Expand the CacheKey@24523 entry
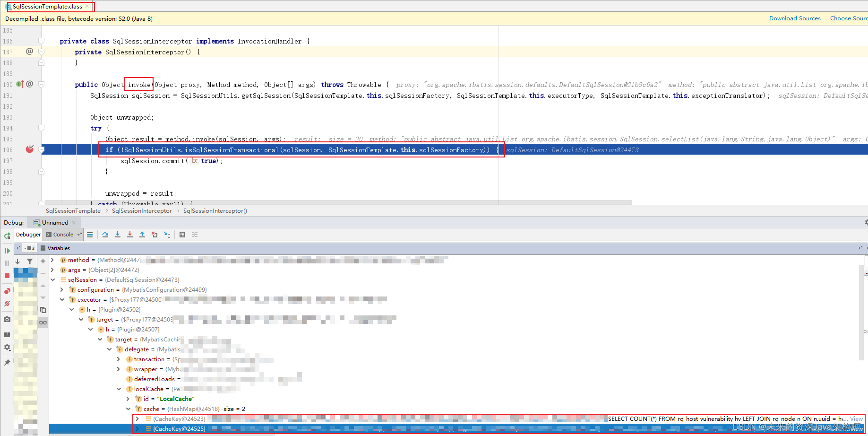Screen dimensions: 868x436 (137, 419)
